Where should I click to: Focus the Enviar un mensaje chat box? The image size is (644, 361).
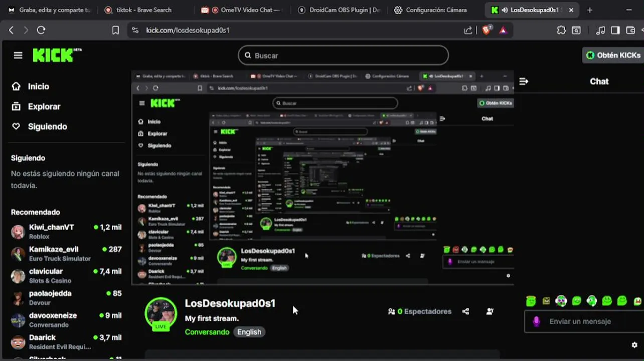tap(584, 321)
